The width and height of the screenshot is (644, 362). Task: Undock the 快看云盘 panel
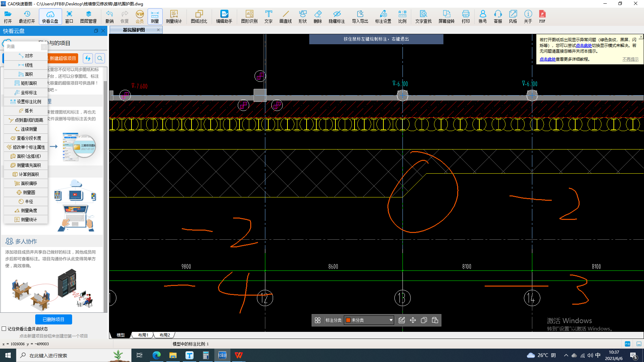pyautogui.click(x=96, y=31)
